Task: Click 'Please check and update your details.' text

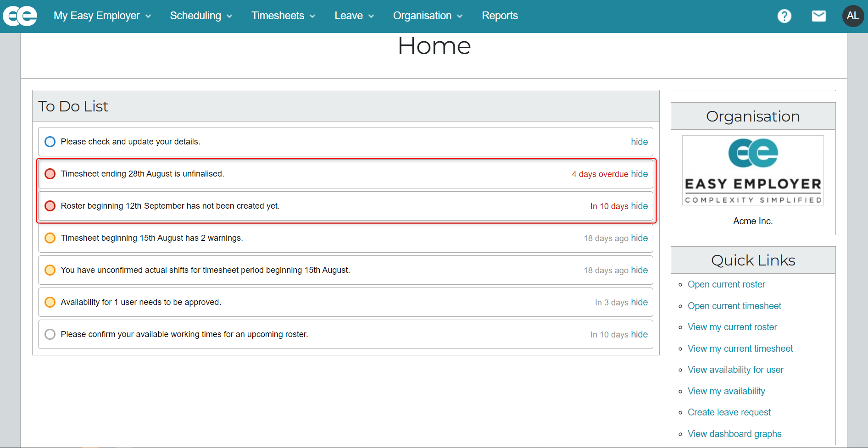Action: pyautogui.click(x=130, y=142)
